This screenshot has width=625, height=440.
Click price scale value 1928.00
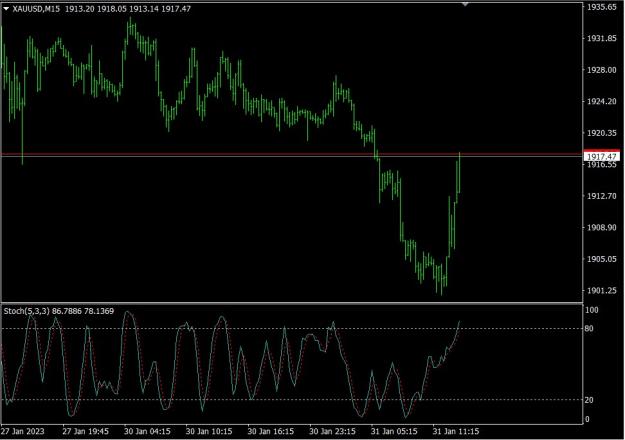601,70
